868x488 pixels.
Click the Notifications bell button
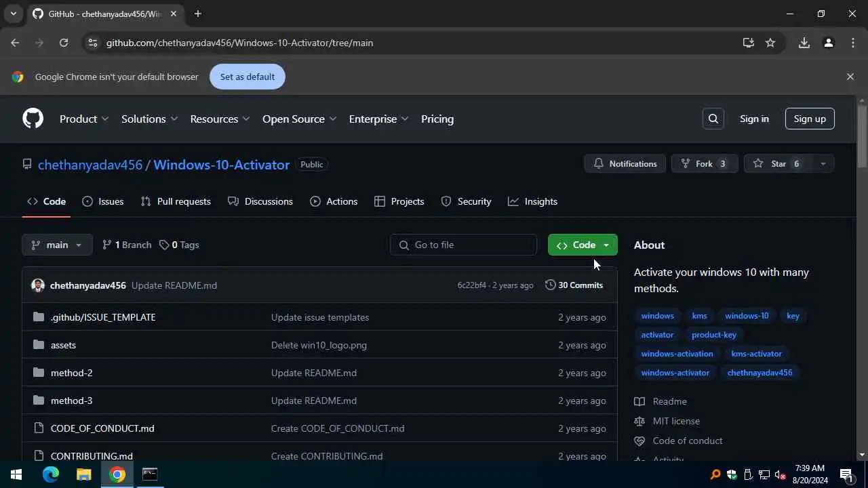pos(625,163)
